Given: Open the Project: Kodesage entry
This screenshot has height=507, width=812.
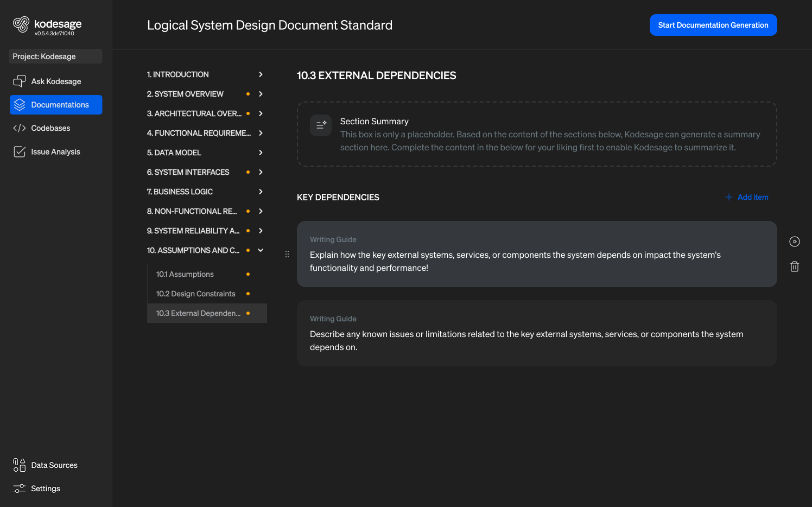Looking at the screenshot, I should (55, 56).
